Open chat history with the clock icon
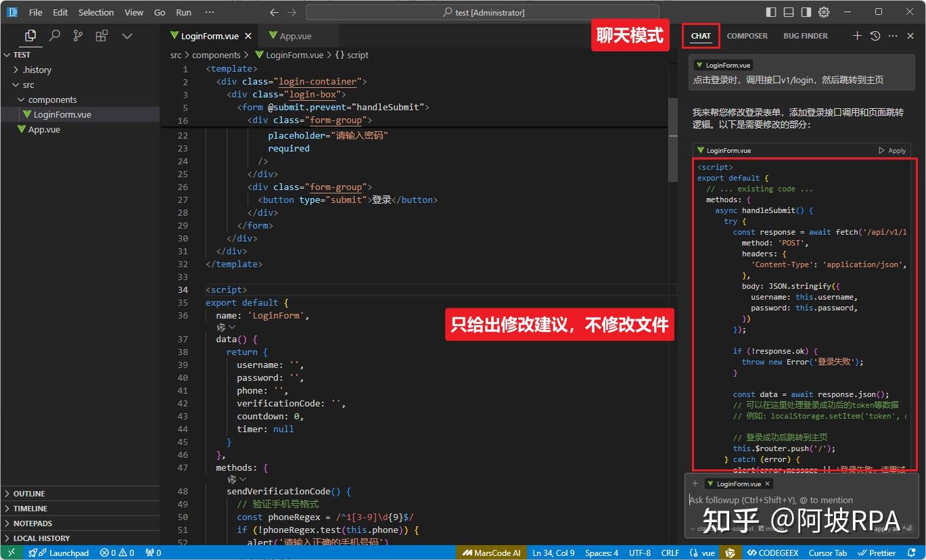The width and height of the screenshot is (926, 560). pyautogui.click(x=875, y=35)
